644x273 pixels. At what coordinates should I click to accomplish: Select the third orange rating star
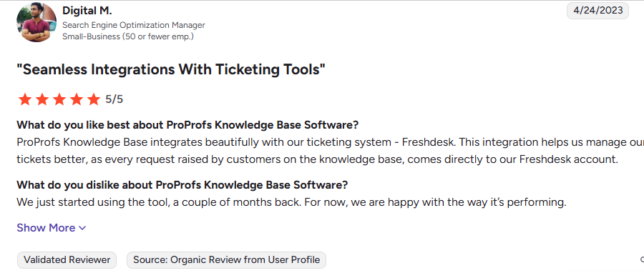(59, 99)
